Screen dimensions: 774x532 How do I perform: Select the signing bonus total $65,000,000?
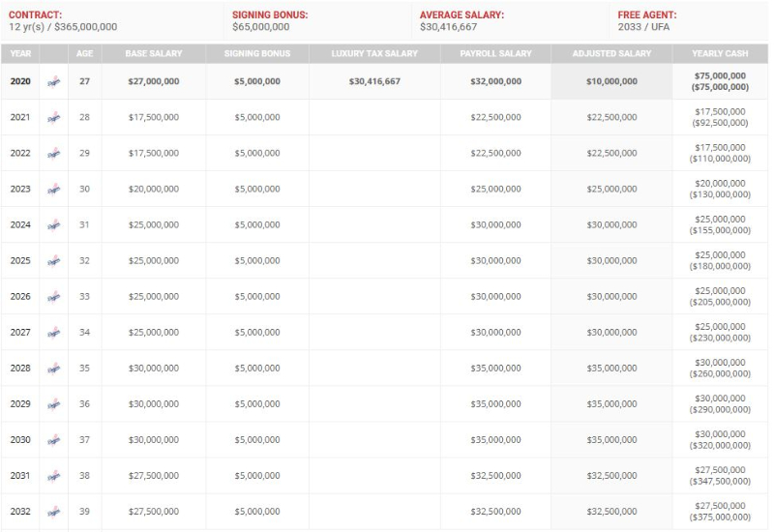tap(260, 27)
